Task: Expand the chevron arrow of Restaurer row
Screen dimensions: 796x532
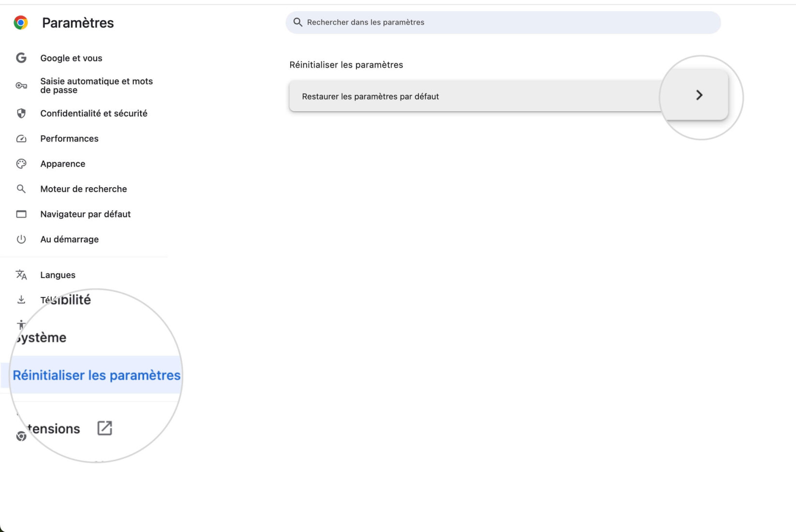Action: [699, 95]
